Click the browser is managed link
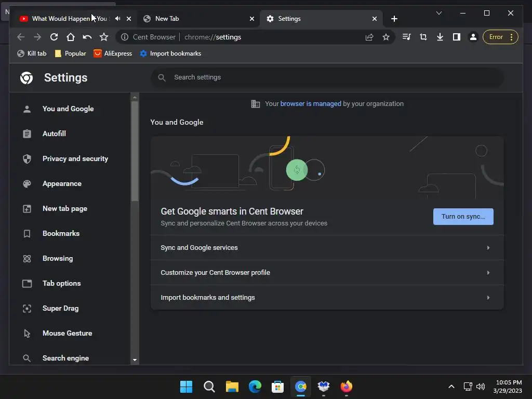Image resolution: width=532 pixels, height=399 pixels. pos(311,104)
